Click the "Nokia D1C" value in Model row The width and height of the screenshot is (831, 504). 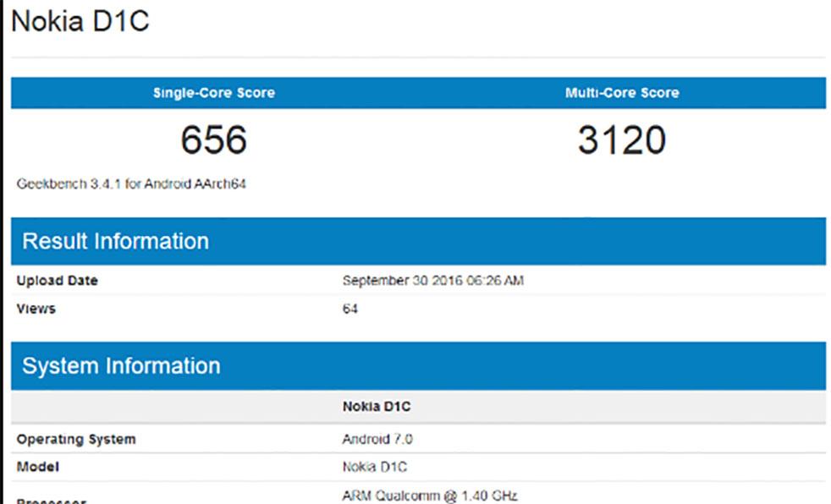point(375,467)
